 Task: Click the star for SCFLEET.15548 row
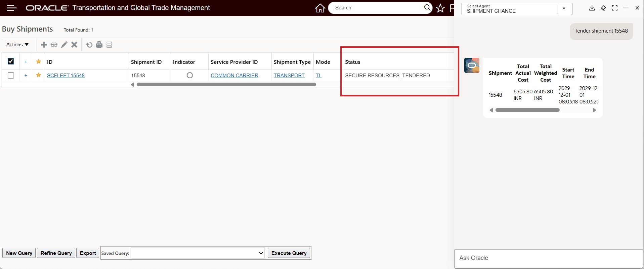pos(39,75)
